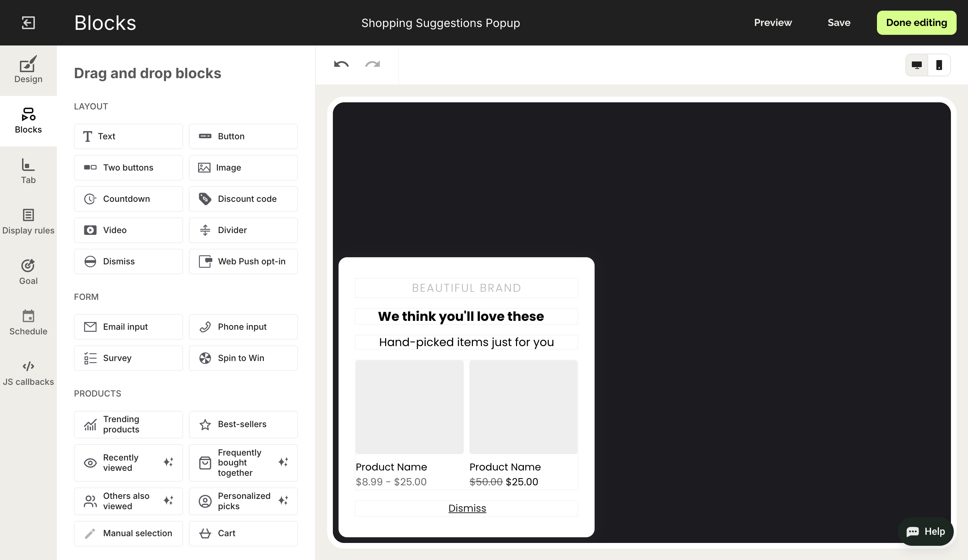Exit editor with the back arrow
This screenshot has height=560, width=968.
pos(28,23)
